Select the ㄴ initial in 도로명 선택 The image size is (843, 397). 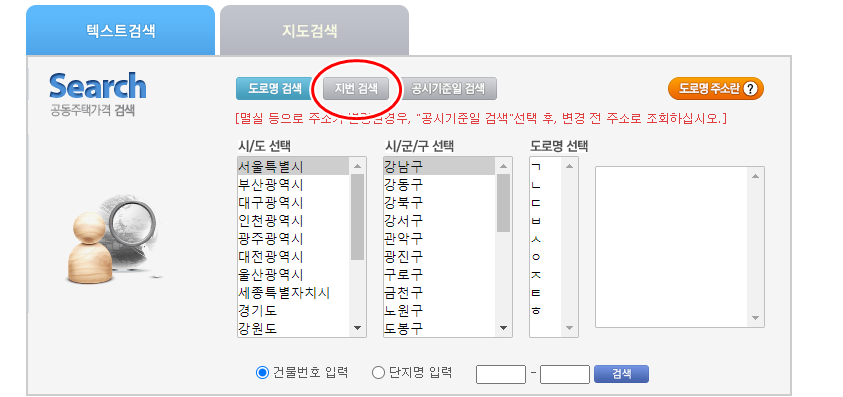[546, 185]
